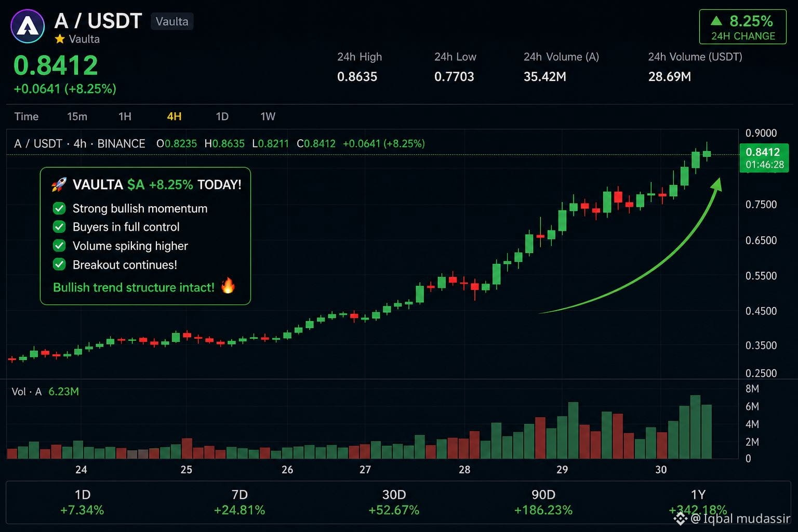The image size is (798, 532).
Task: Switch to the 1H timeframe
Action: (125, 116)
